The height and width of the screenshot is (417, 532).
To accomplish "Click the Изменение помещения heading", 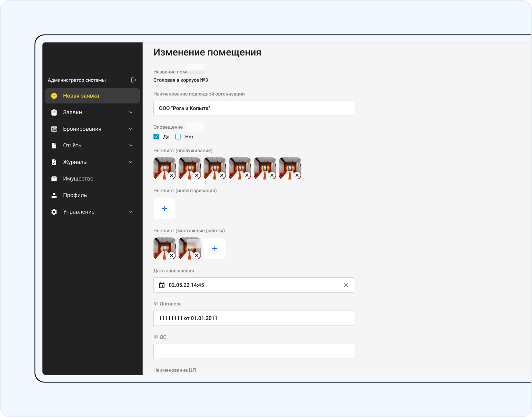I will click(207, 52).
